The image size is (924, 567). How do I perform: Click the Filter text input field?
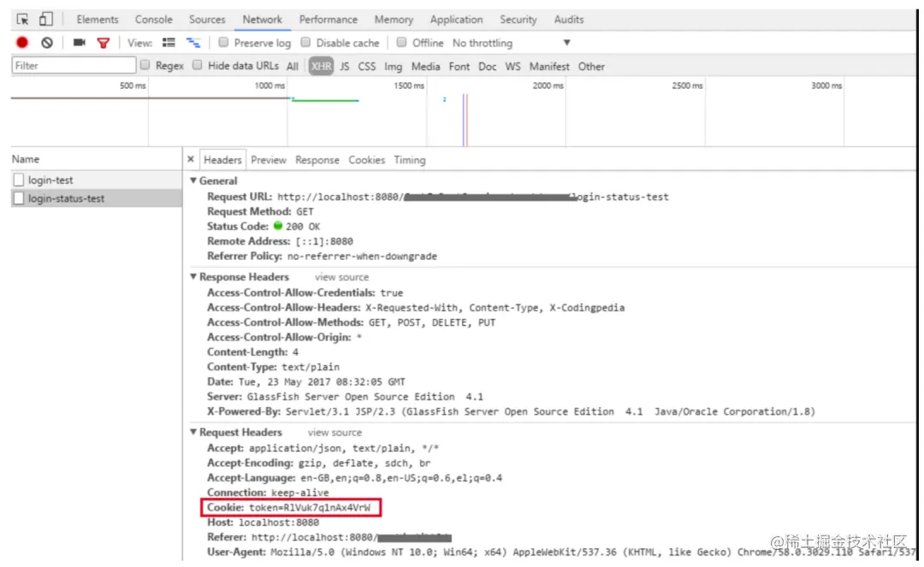(x=74, y=65)
